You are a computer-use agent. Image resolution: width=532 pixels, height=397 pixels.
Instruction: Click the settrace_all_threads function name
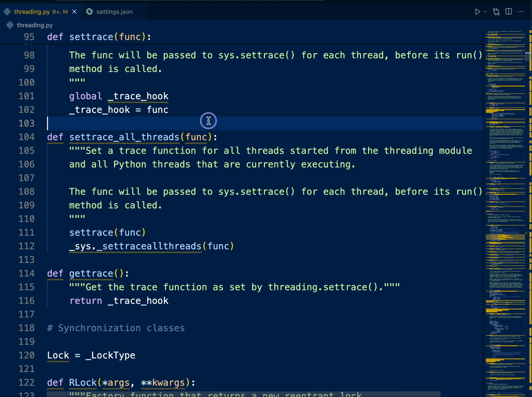(124, 137)
